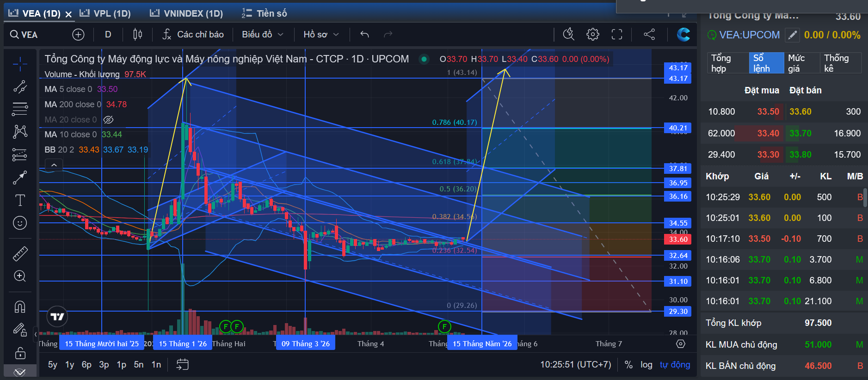Toggle auto scale tự động
The width and height of the screenshot is (868, 380).
(675, 365)
